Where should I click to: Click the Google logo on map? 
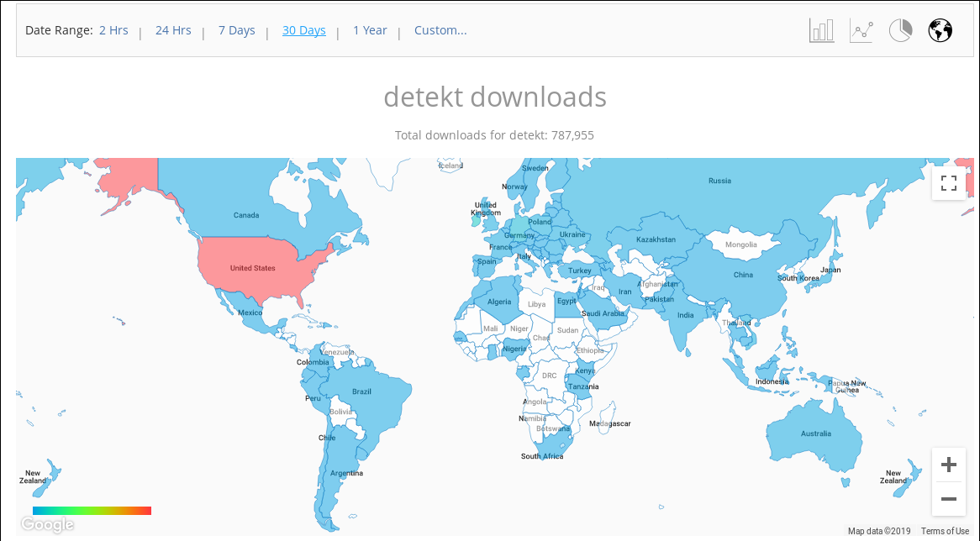coord(48,525)
